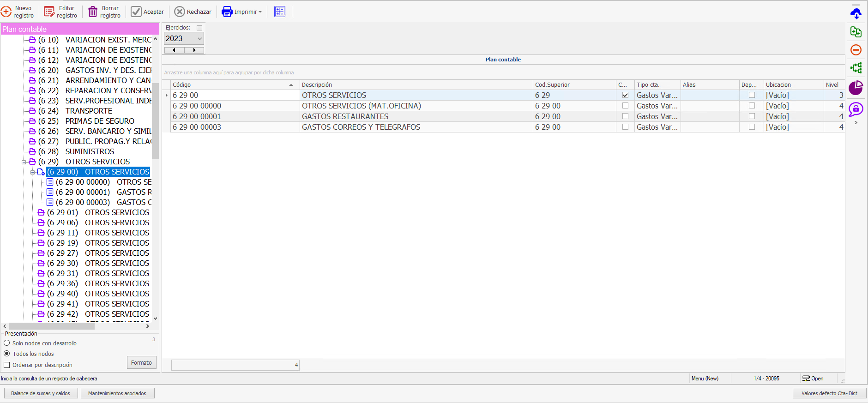
Task: Click the purple pie chart icon
Action: [856, 87]
